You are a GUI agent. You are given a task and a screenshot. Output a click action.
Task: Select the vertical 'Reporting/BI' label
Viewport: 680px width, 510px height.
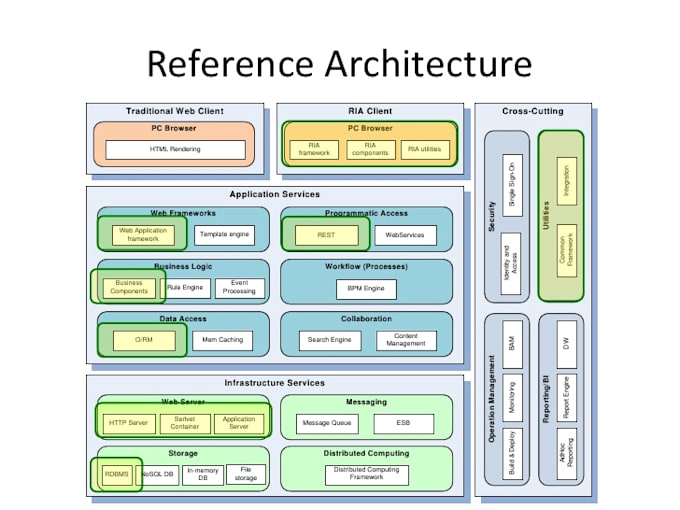[x=546, y=399]
